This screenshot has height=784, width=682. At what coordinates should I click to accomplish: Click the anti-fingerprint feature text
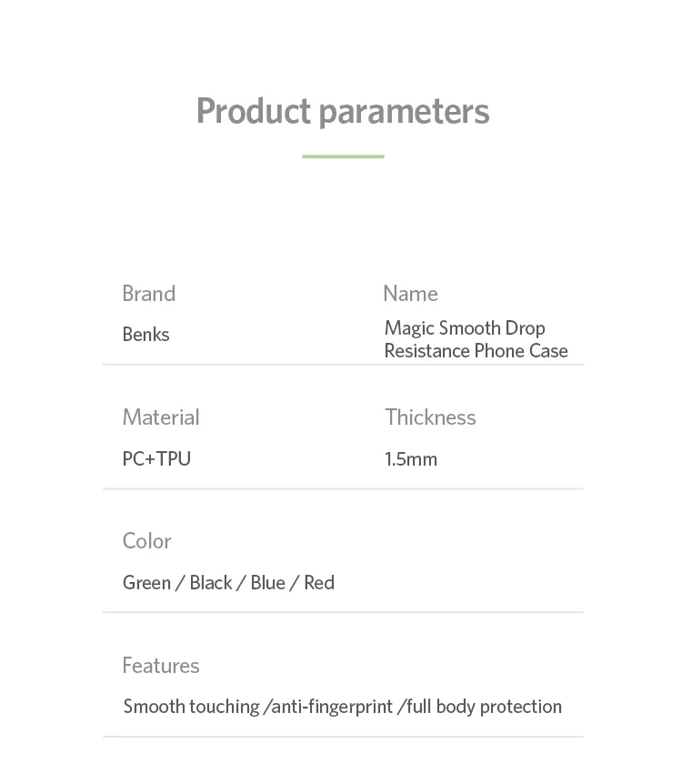click(x=328, y=707)
